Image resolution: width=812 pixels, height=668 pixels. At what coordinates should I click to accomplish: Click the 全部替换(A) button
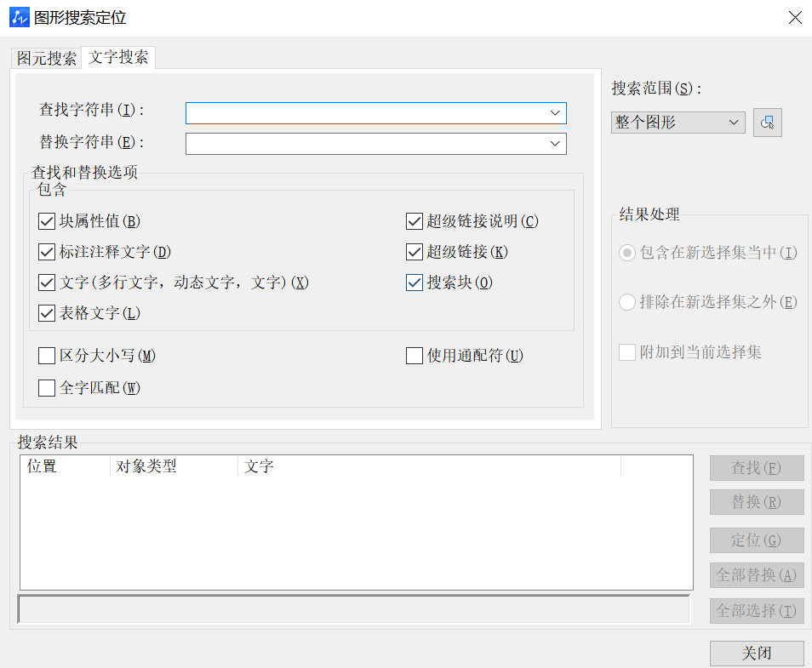click(757, 574)
